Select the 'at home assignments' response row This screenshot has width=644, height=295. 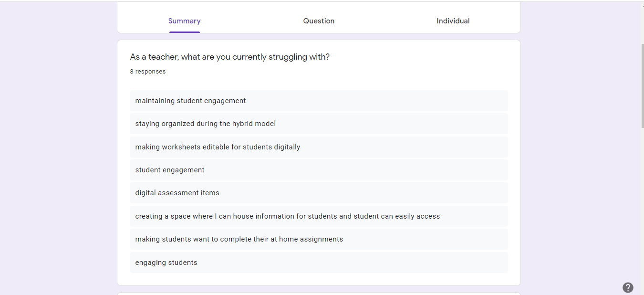319,239
